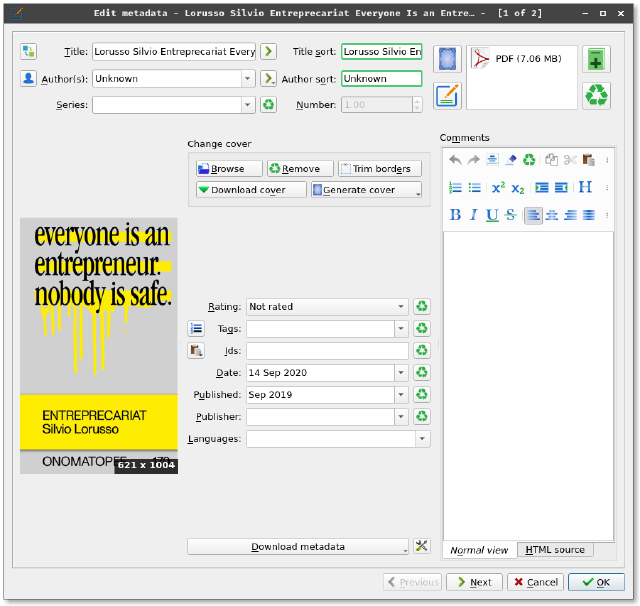This screenshot has width=640, height=606.
Task: Undo in the Comments editor
Action: point(455,160)
